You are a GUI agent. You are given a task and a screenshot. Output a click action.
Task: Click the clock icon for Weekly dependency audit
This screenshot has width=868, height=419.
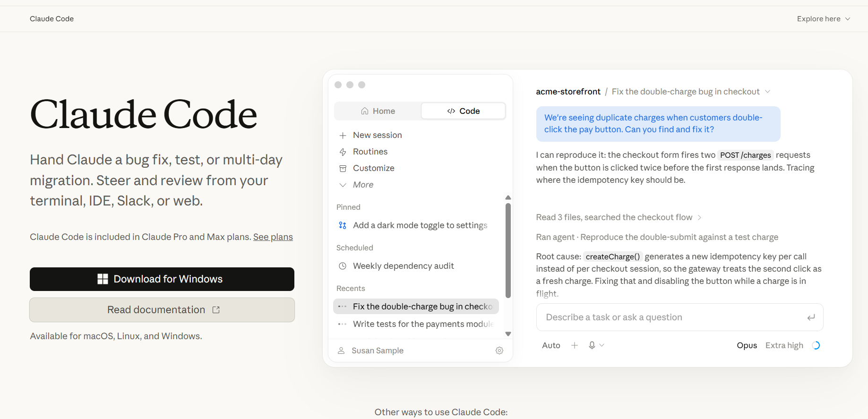[x=343, y=266]
